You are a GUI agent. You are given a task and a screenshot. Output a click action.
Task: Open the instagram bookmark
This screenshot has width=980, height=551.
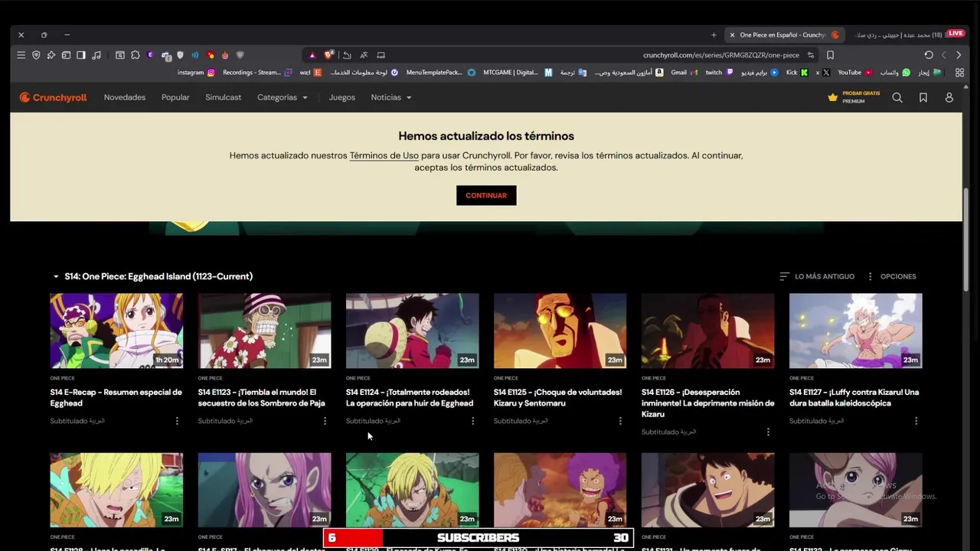[x=196, y=73]
